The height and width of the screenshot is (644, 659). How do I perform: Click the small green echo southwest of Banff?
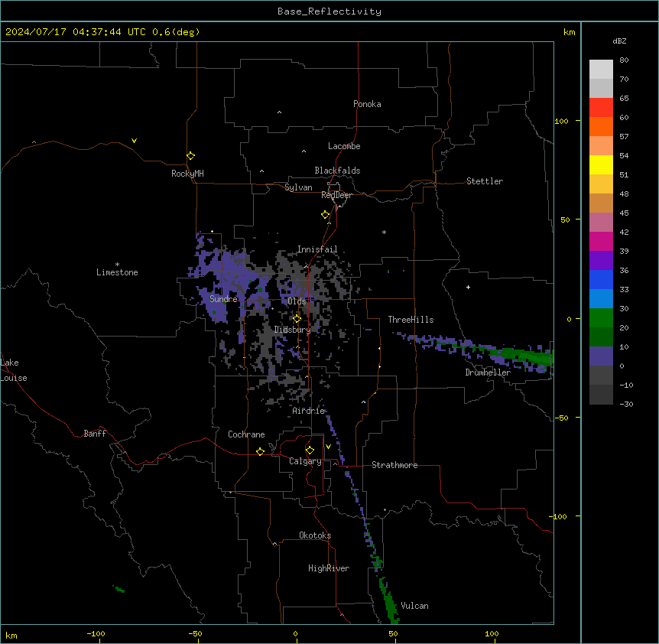point(118,589)
